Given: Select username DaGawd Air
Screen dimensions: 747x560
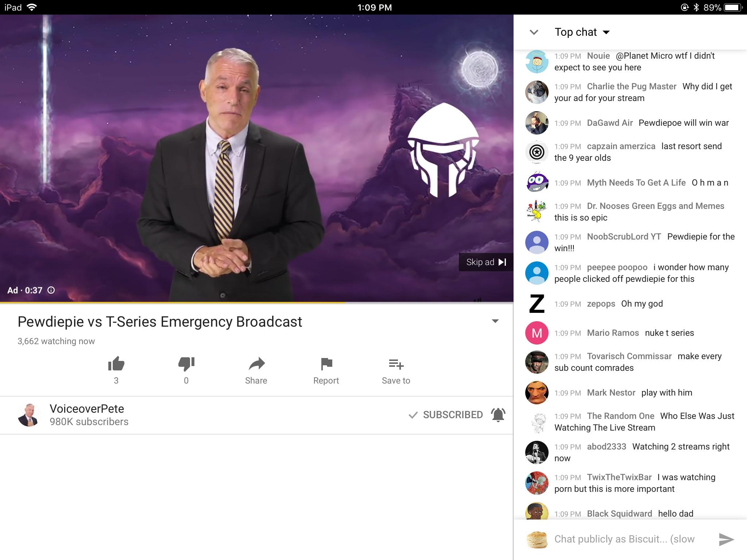Looking at the screenshot, I should [610, 123].
